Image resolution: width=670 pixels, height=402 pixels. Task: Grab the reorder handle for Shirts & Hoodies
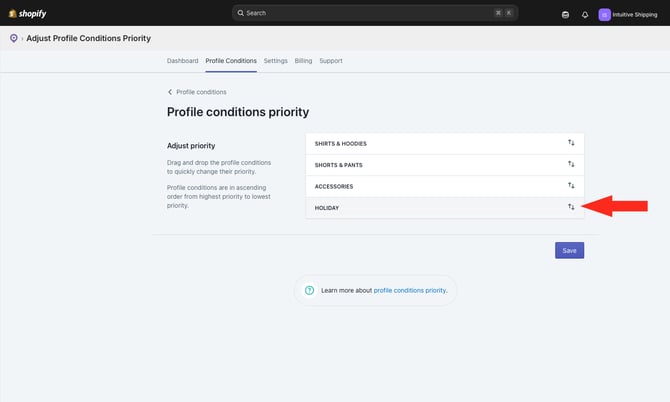[x=571, y=143]
